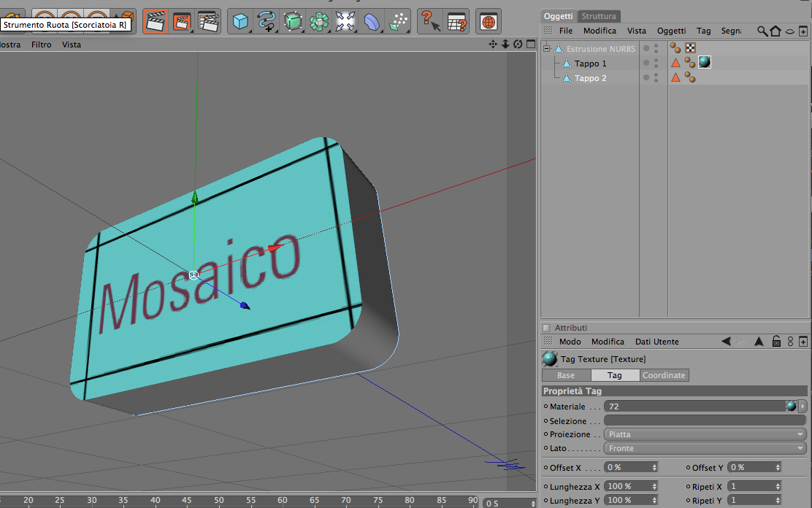This screenshot has width=812, height=508.
Task: Toggle visibility dots for Estrusione NURBS
Action: click(656, 48)
